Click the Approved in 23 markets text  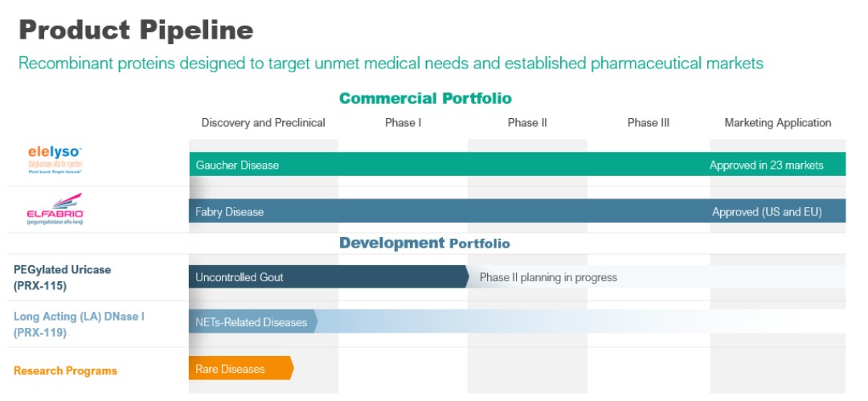(x=766, y=166)
